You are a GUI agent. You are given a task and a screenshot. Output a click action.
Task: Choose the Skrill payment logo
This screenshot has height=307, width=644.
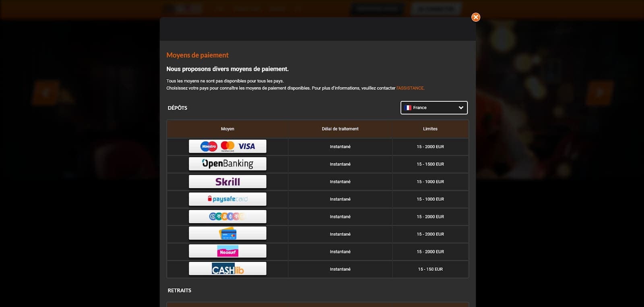[227, 181]
